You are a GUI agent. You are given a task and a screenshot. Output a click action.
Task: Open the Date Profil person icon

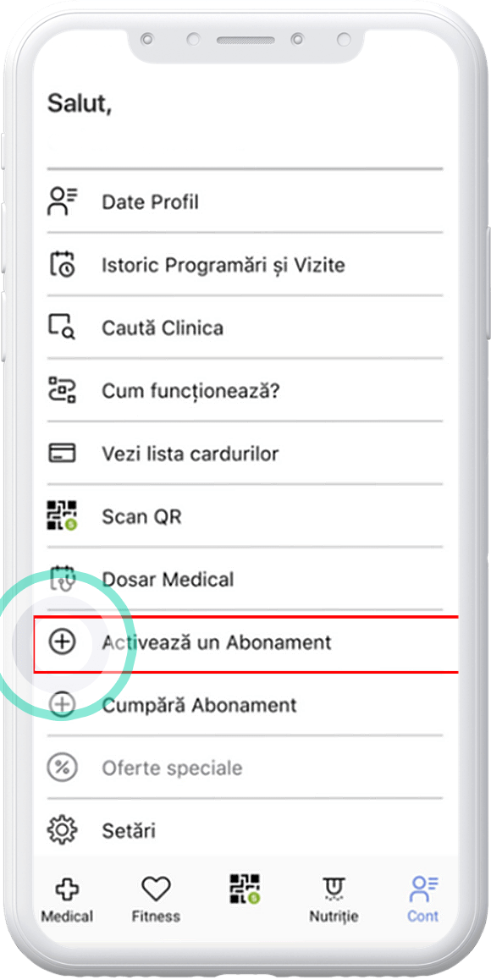point(63,202)
